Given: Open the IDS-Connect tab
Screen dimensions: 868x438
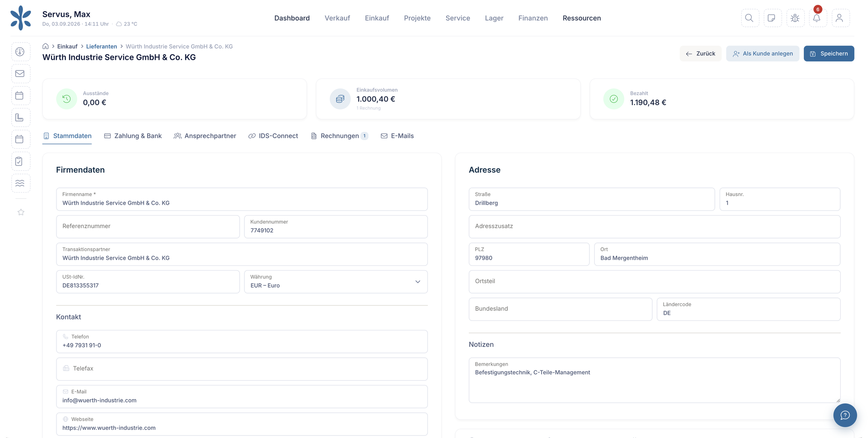Looking at the screenshot, I should point(273,136).
